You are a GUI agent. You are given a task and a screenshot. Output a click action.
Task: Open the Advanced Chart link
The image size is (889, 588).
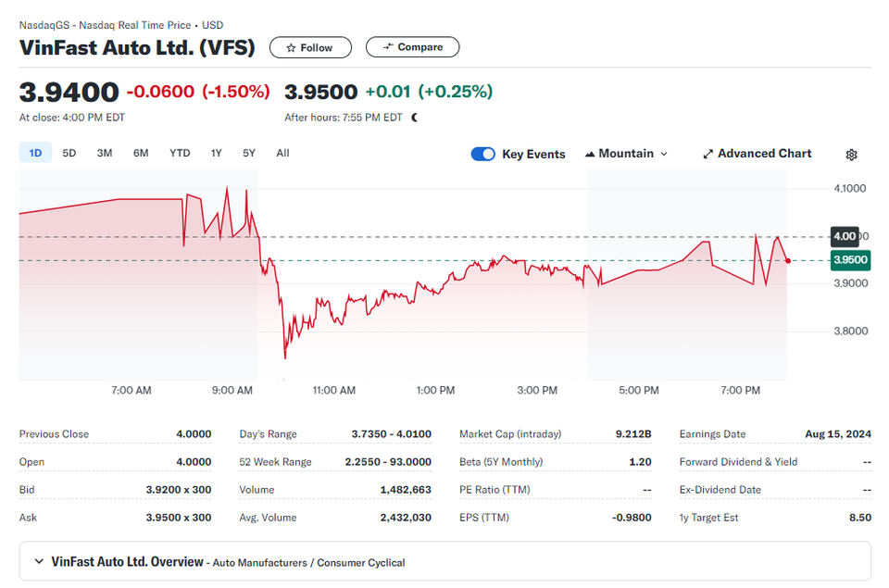[758, 154]
